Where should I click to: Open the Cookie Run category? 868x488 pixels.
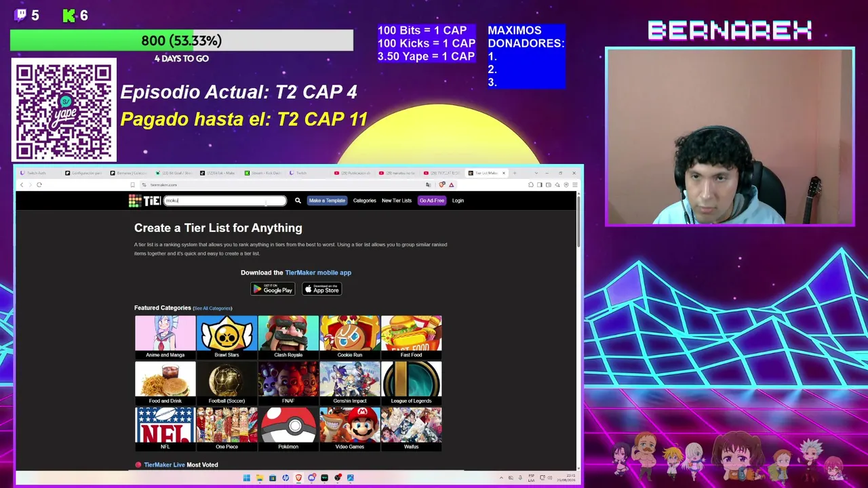(x=350, y=337)
